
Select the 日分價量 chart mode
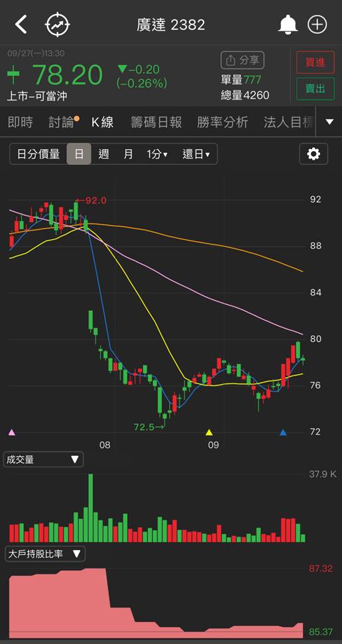(38, 154)
